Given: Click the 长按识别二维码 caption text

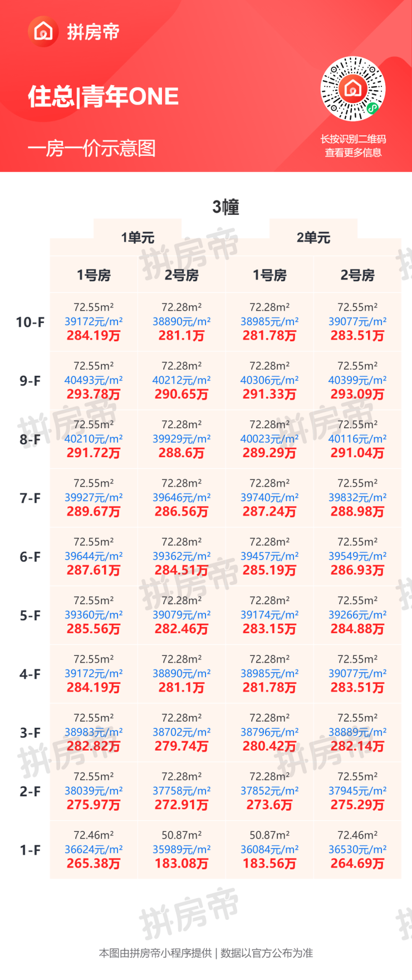Looking at the screenshot, I should coord(353,139).
